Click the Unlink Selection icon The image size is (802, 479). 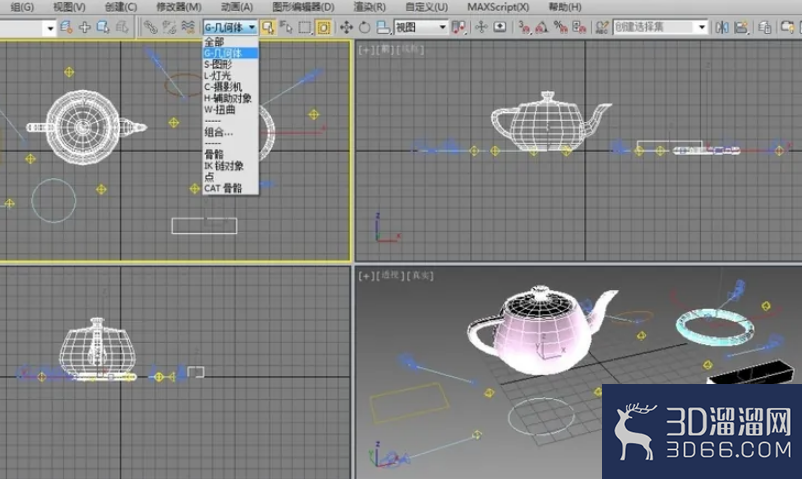coord(169,27)
